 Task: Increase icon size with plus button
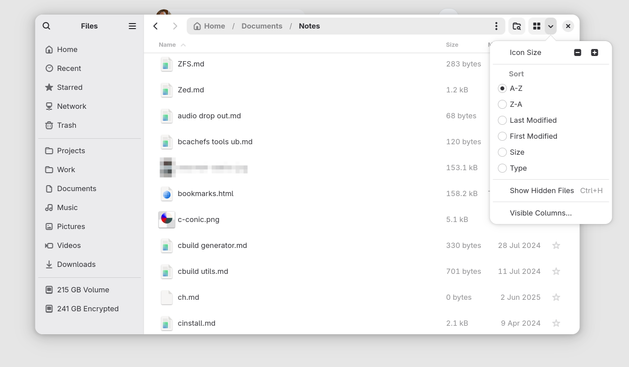[594, 53]
